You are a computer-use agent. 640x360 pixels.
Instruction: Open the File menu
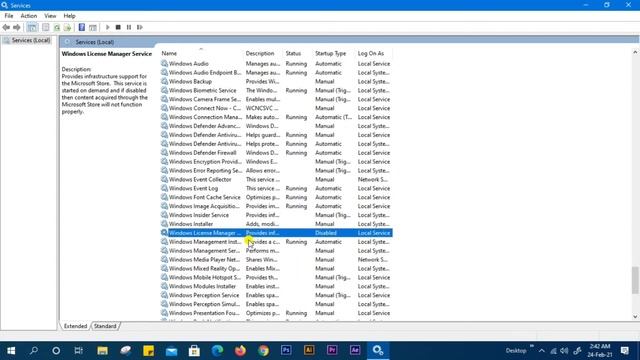click(x=9, y=16)
